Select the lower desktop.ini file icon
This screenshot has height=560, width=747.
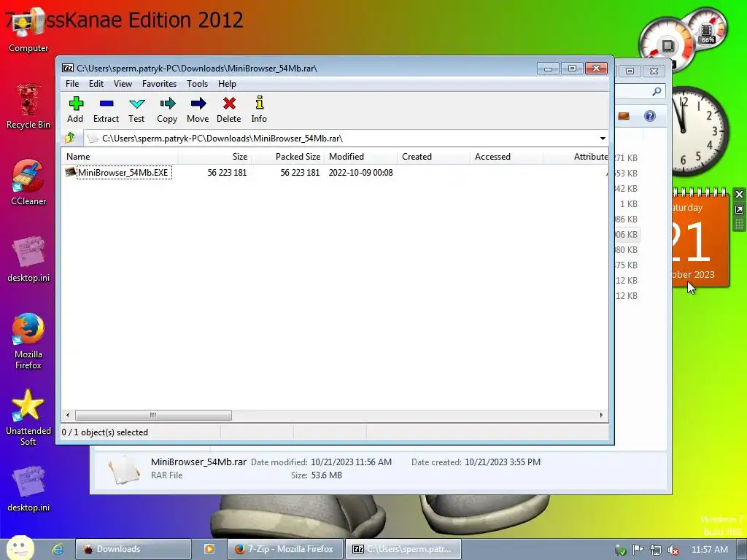(x=28, y=489)
